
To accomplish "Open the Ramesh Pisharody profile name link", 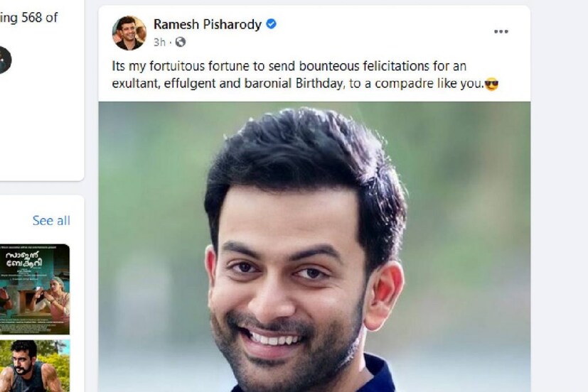I will click(208, 24).
